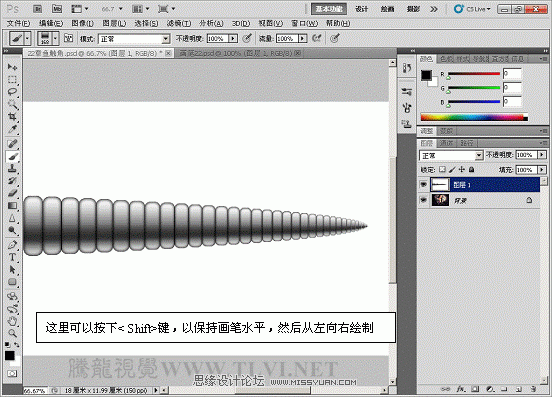Open the History panel icon
Screen dimensions: 552x397
point(407,68)
